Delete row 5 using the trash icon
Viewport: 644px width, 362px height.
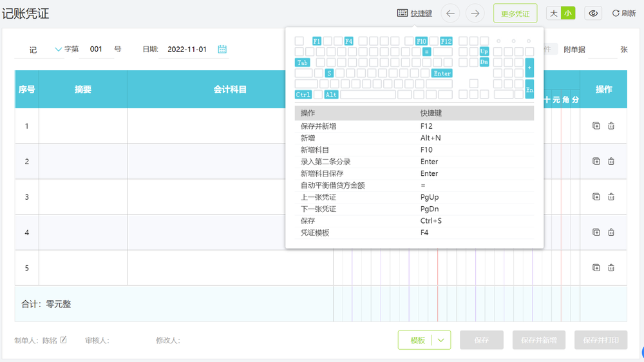[x=611, y=268]
